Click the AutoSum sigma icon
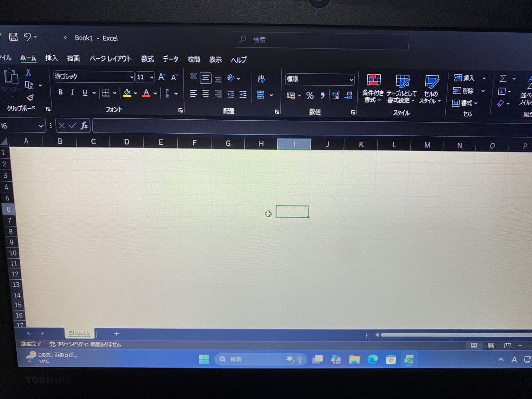Viewport: 532px width, 399px height. tap(503, 78)
